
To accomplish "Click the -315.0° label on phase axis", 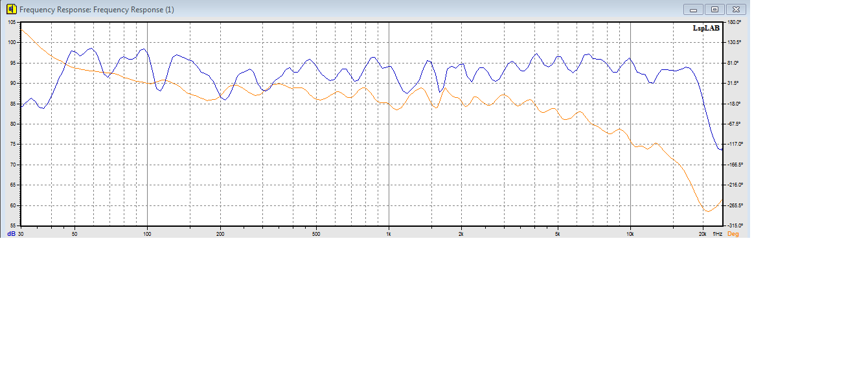I will click(733, 225).
